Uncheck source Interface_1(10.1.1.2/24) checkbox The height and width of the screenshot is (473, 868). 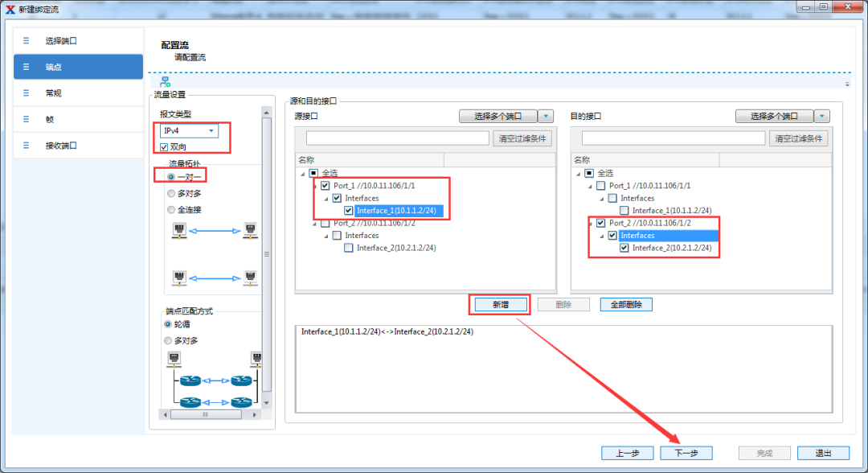(348, 211)
